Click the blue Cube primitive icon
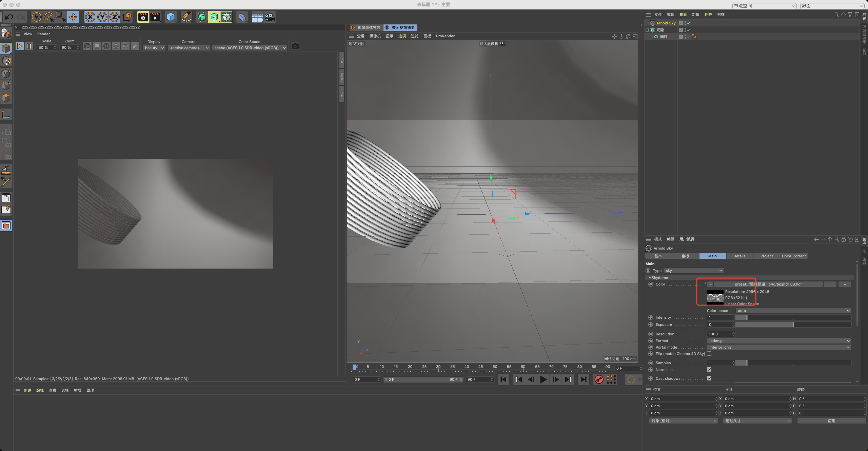The image size is (868, 451). coord(171,17)
